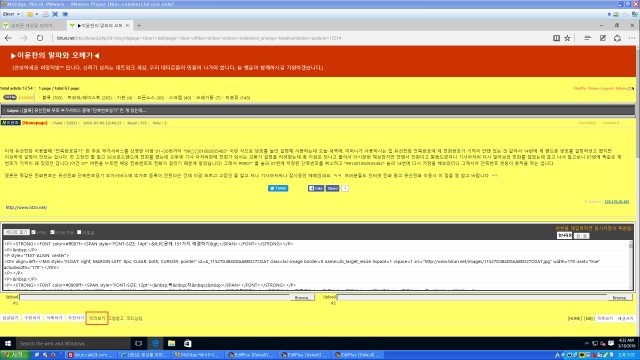The width and height of the screenshot is (640, 360).
Task: Click the orange-highlighted button in the bottom row
Action: [97, 318]
